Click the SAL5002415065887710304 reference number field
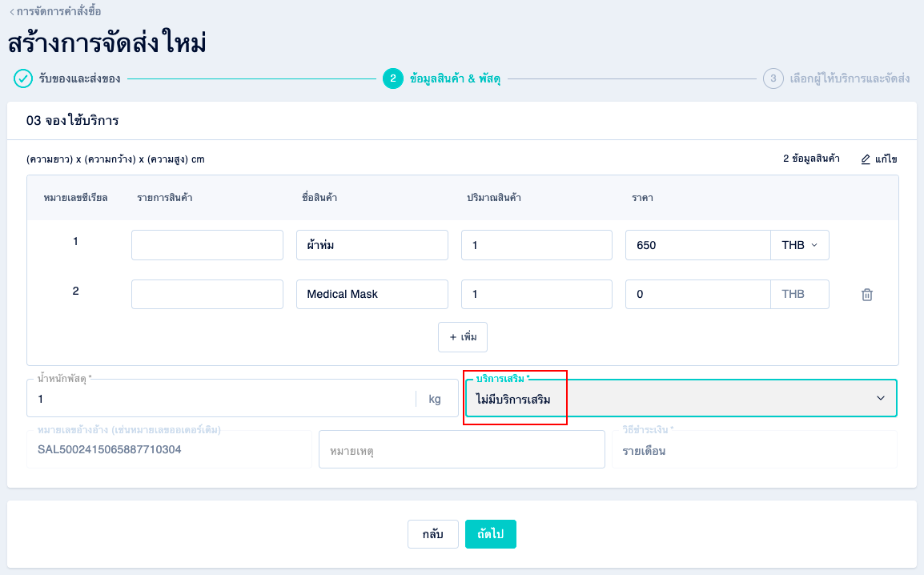The width and height of the screenshot is (924, 575). point(169,449)
